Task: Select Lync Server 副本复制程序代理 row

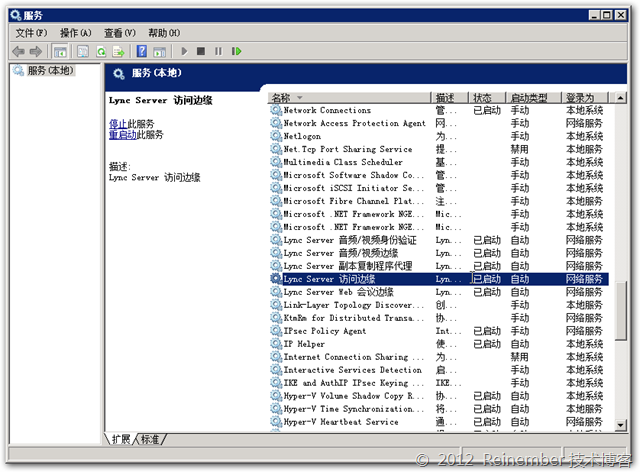Action: (439, 266)
